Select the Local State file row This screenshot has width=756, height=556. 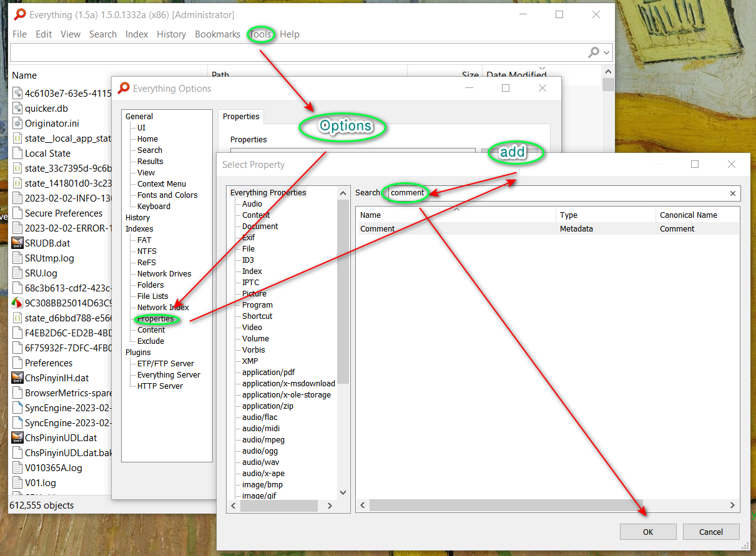(x=47, y=154)
